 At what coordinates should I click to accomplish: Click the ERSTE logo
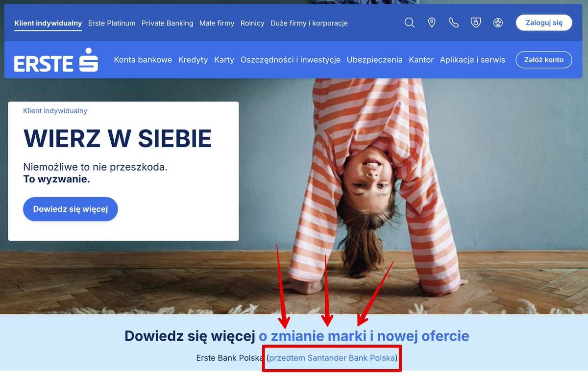tap(56, 60)
